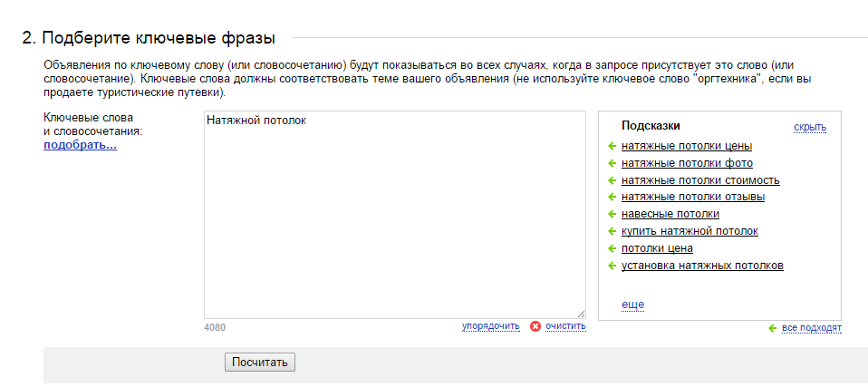Add suggestion arrow for 'потолки цена'
Screen dimensions: 868x387
coord(612,248)
